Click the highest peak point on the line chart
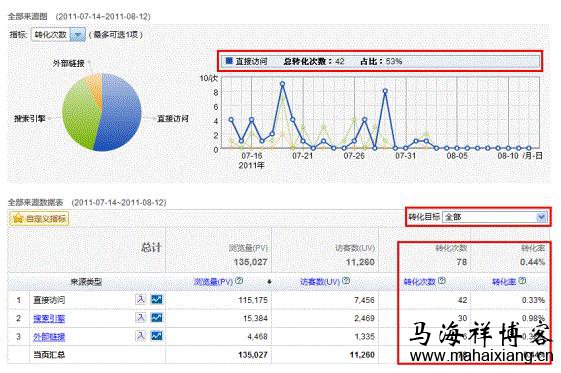The width and height of the screenshot is (561, 373). coord(283,84)
